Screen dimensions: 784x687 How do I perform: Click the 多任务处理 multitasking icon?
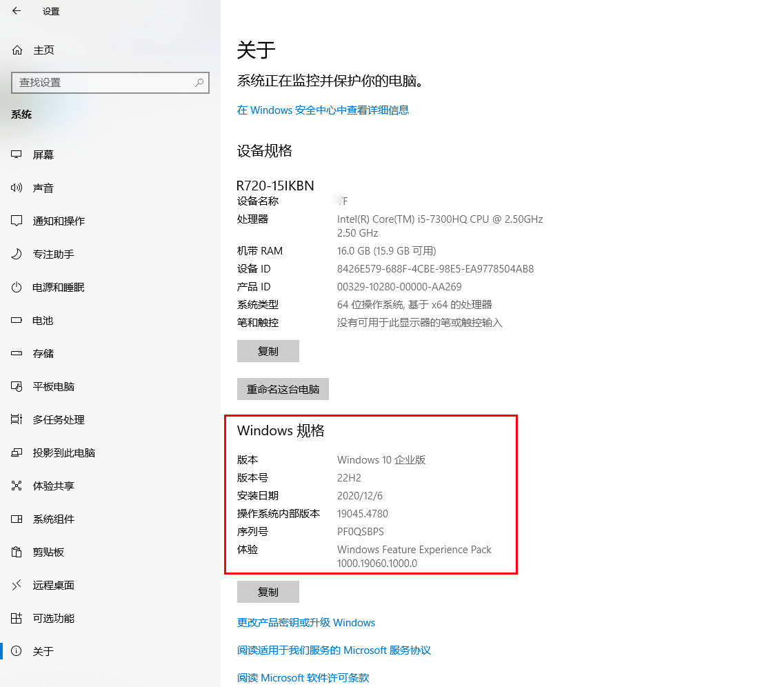click(17, 419)
